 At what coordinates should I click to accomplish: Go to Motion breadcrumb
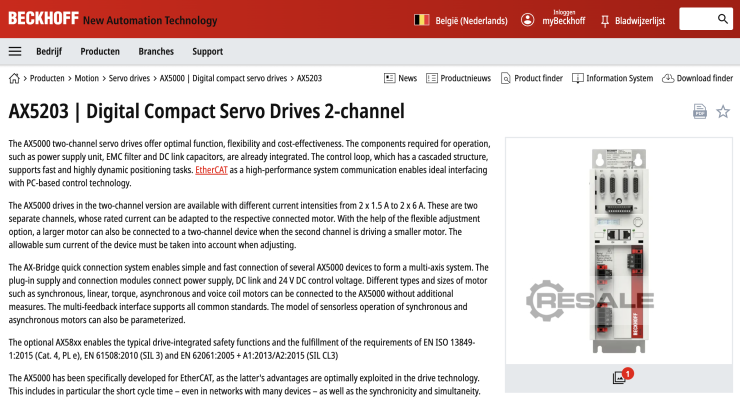86,78
